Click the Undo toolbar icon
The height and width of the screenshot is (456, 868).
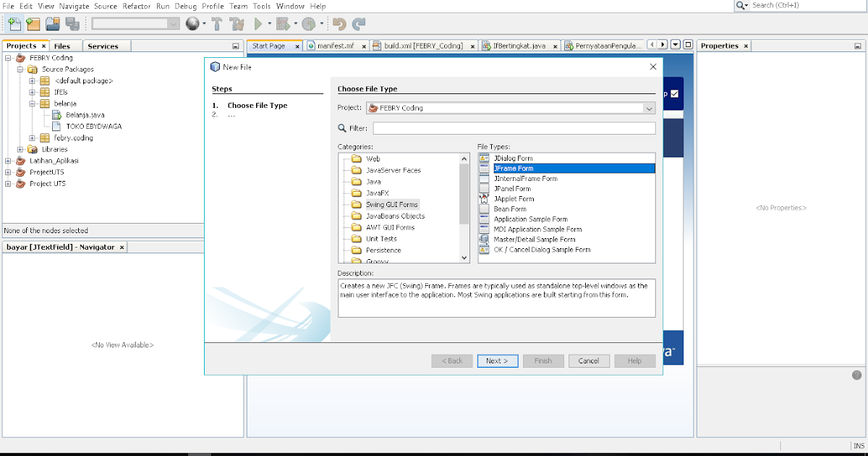[x=340, y=23]
